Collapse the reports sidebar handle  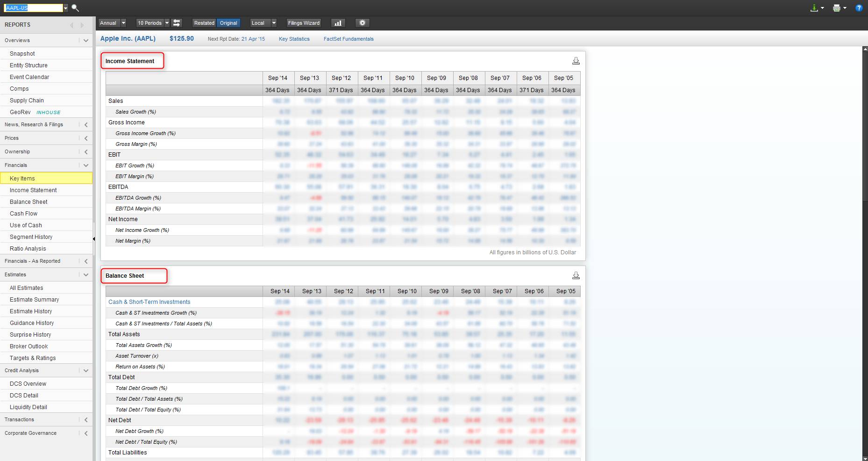coord(94,239)
